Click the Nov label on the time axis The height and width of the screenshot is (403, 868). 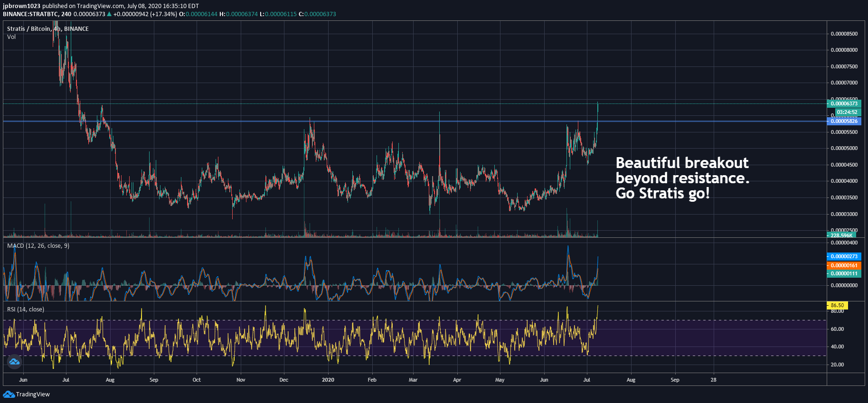(x=241, y=380)
